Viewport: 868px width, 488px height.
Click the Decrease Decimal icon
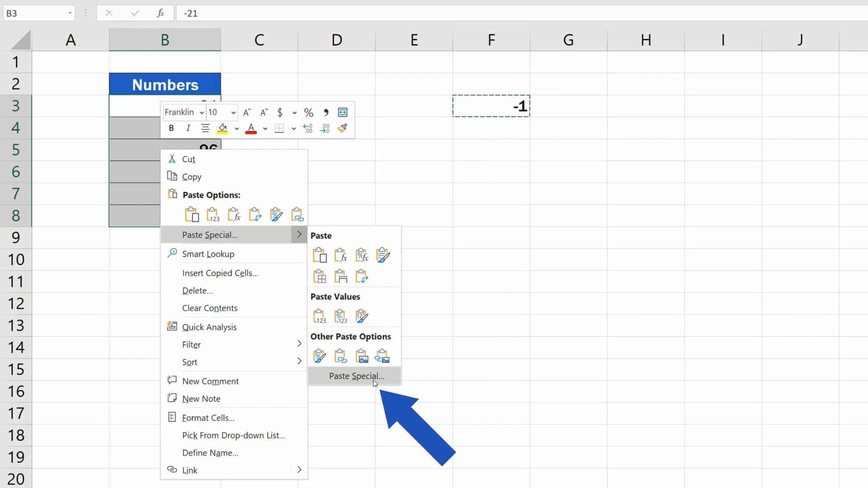325,129
